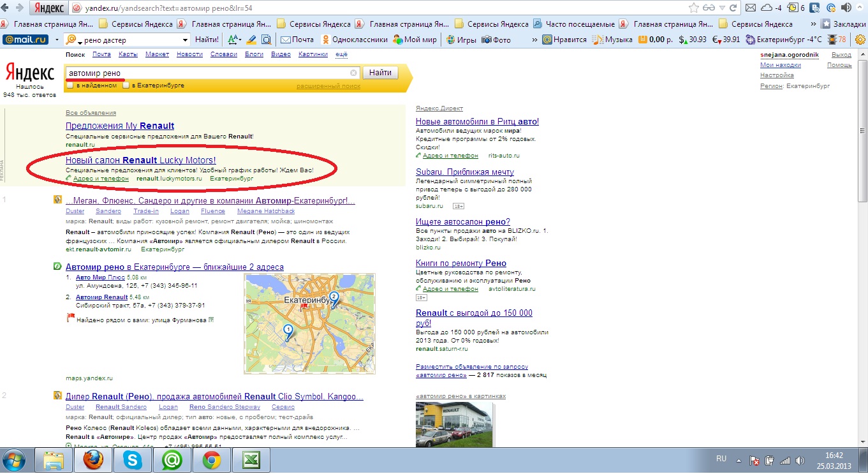Click the yellow Найти search button
Screen dimensions: 868x474
[x=380, y=73]
